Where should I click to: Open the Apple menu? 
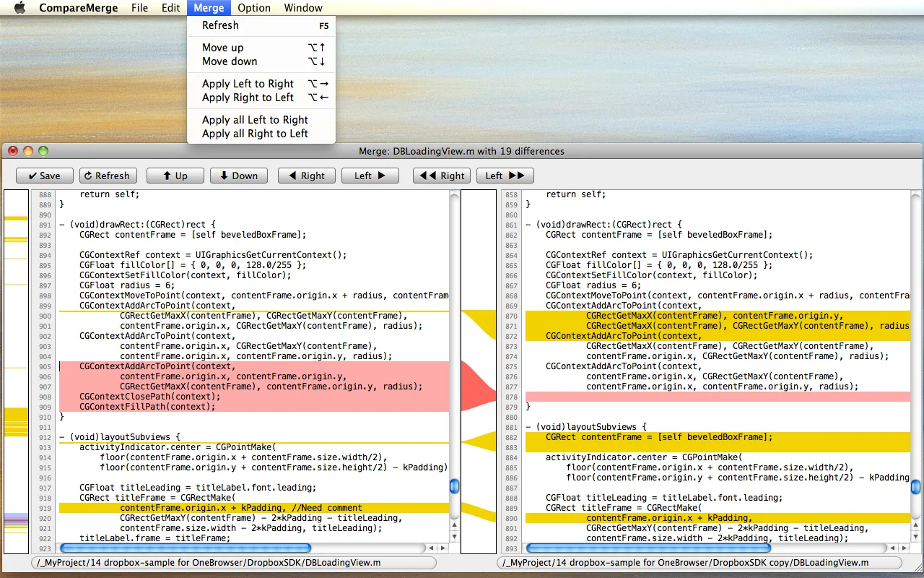19,8
